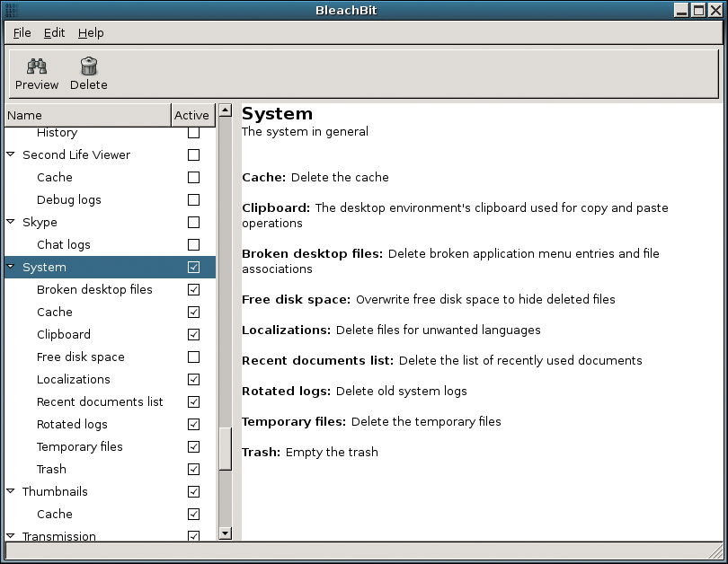Select the Broken desktop files row
This screenshot has height=564, width=728.
coord(110,289)
